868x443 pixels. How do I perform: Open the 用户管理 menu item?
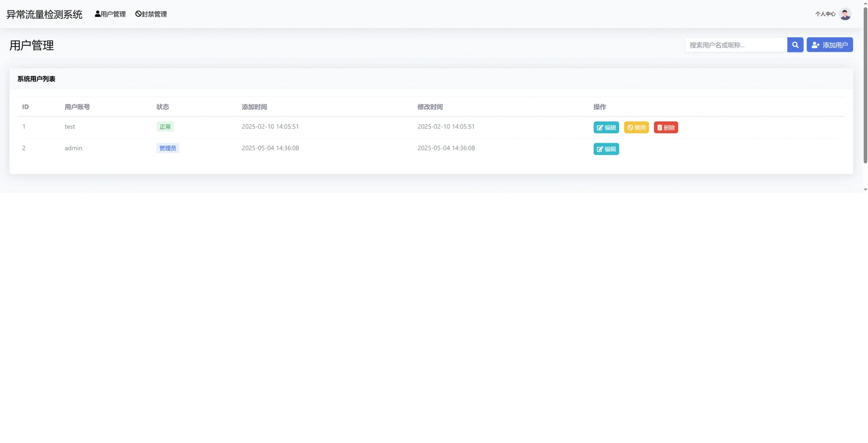click(x=110, y=14)
